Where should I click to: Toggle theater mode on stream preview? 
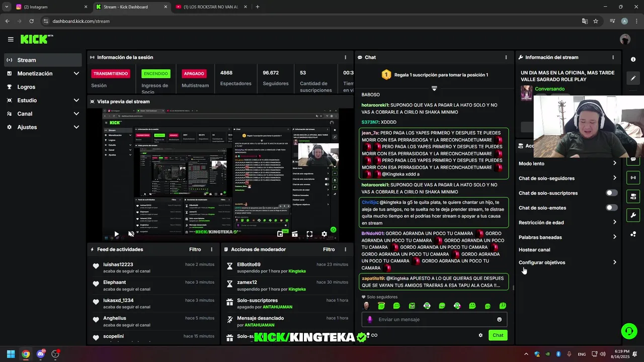coord(294,234)
